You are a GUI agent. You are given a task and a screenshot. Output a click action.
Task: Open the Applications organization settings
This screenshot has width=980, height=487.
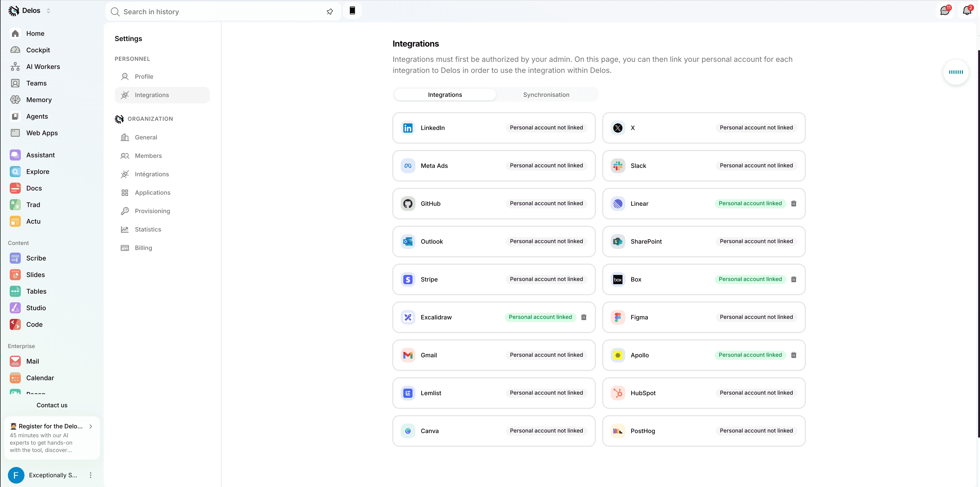click(162, 193)
